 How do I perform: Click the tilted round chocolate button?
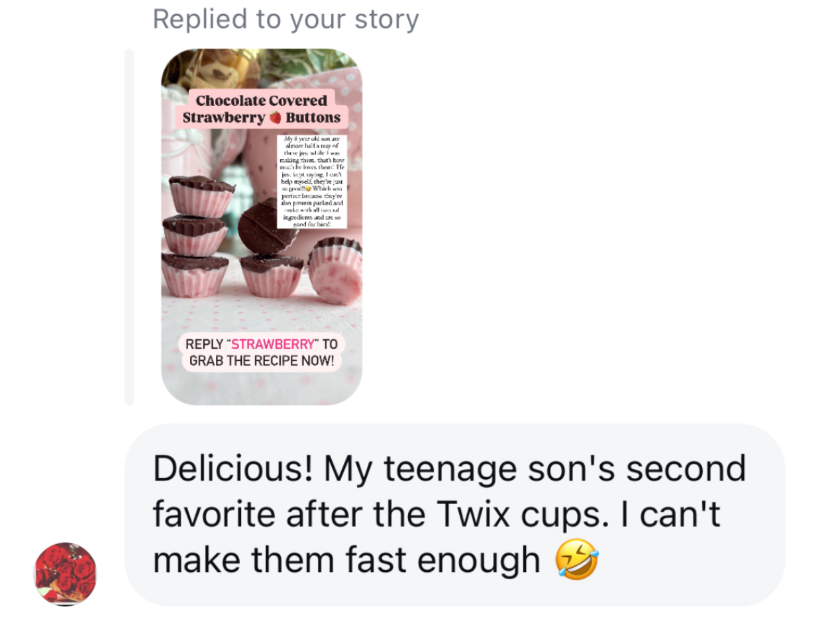point(263,227)
